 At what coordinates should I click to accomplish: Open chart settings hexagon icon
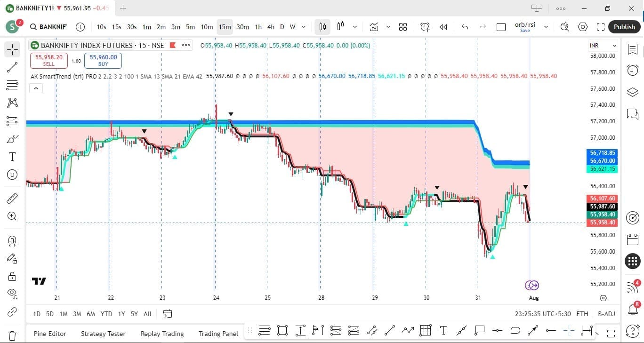coord(583,27)
